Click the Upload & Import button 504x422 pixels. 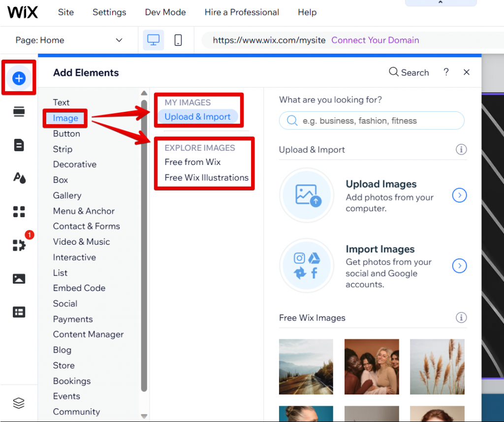coord(198,116)
